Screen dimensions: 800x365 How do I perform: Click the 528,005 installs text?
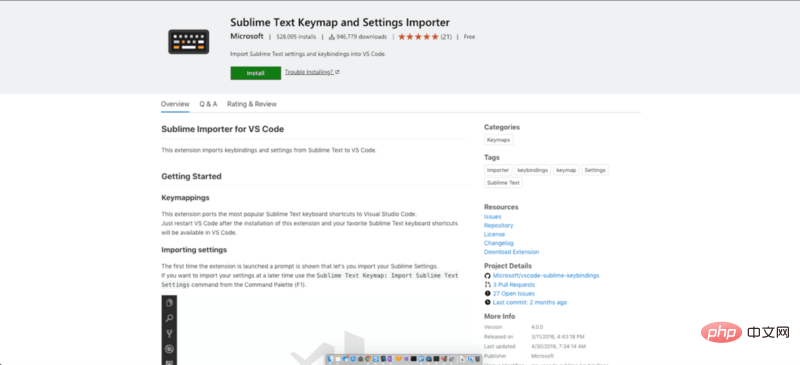point(296,37)
